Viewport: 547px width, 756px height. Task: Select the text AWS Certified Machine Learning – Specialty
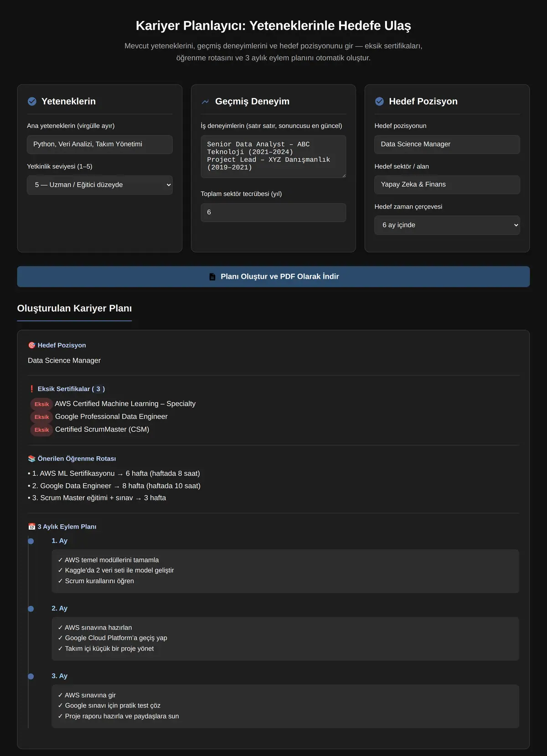tap(125, 404)
